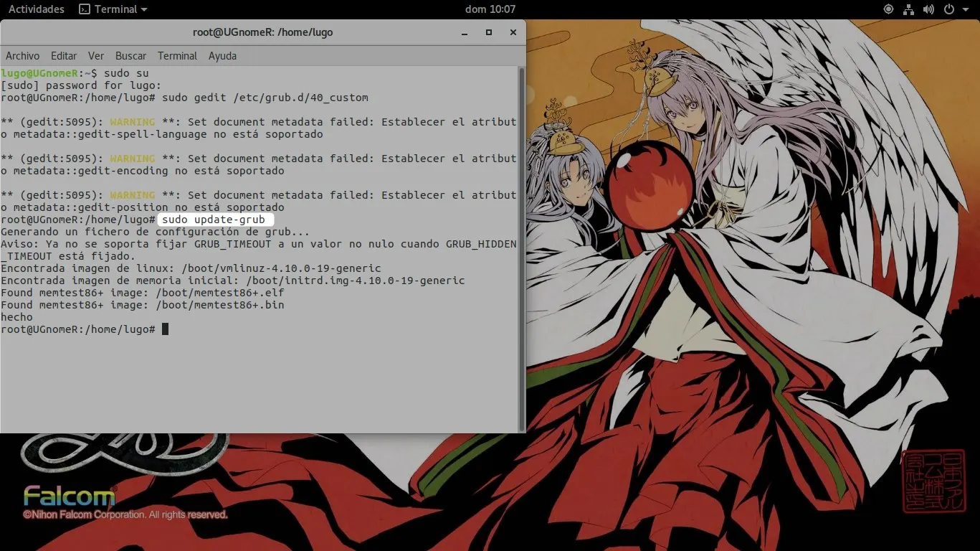Viewport: 980px width, 551px height.
Task: Click the power status icon
Action: pyautogui.click(x=948, y=9)
